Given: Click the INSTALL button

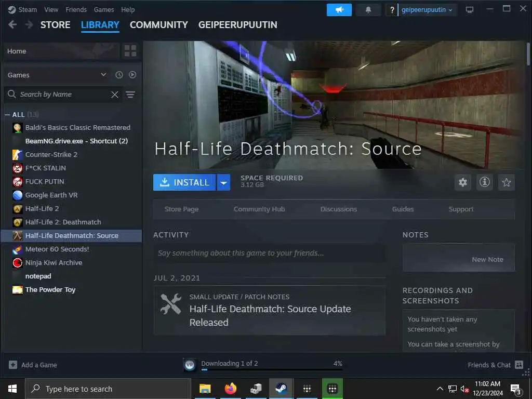Looking at the screenshot, I should (x=184, y=182).
